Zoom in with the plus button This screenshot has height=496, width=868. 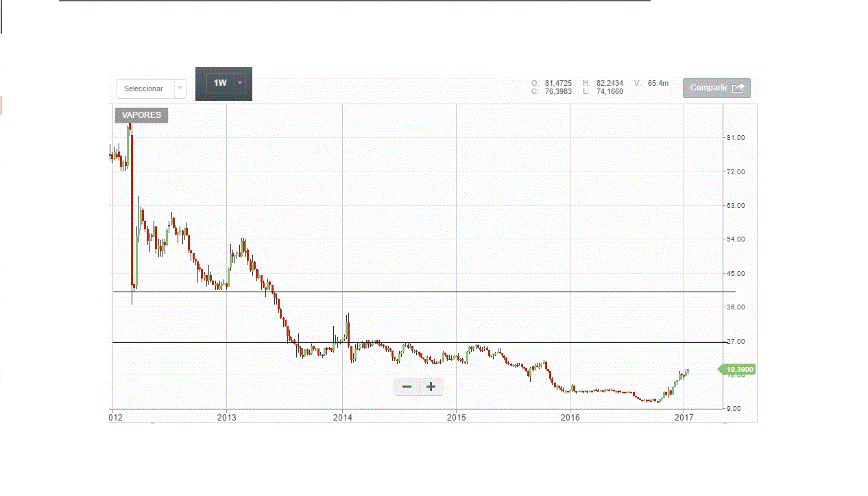431,387
